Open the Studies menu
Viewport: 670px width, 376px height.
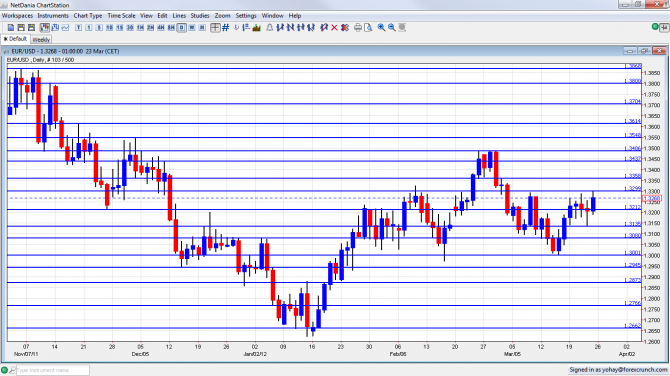(x=200, y=15)
